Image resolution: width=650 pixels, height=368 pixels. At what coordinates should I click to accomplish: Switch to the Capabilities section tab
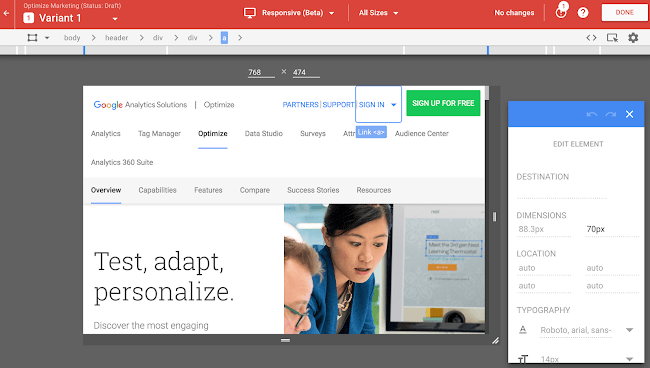tap(158, 190)
